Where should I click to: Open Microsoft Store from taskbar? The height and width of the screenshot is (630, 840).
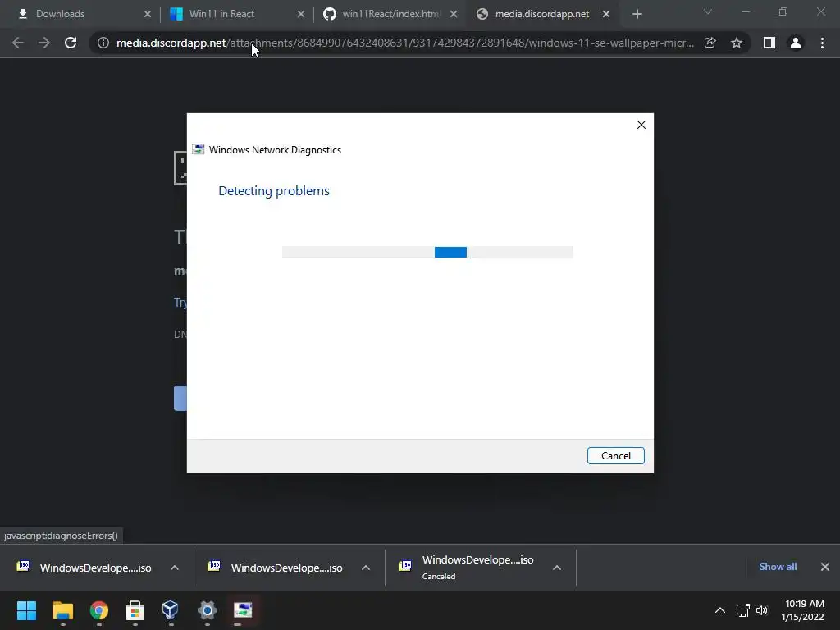(x=135, y=610)
